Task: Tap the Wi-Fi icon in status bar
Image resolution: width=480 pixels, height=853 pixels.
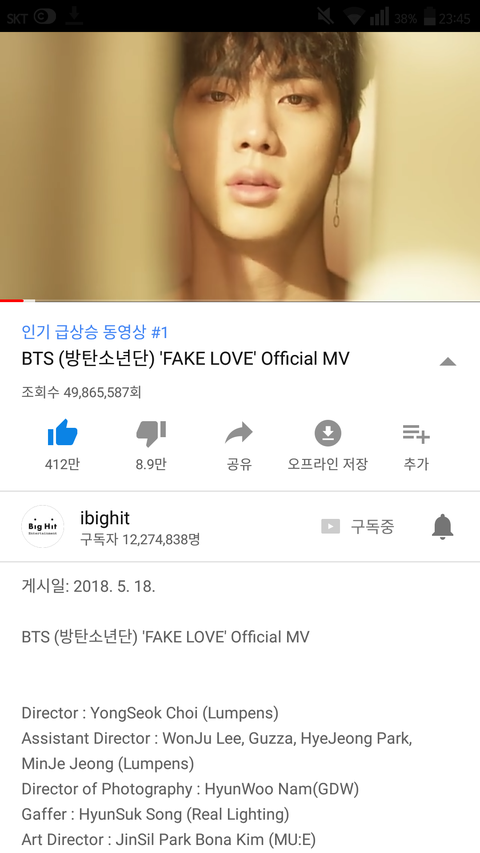Action: tap(354, 17)
